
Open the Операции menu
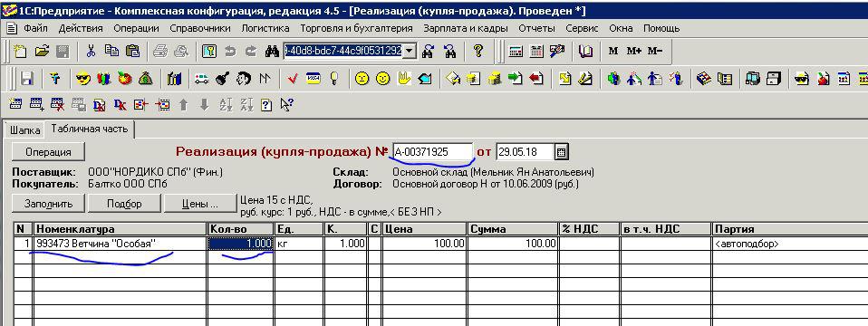pos(136,28)
